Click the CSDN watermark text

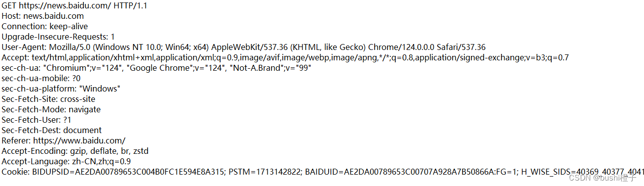603,178
